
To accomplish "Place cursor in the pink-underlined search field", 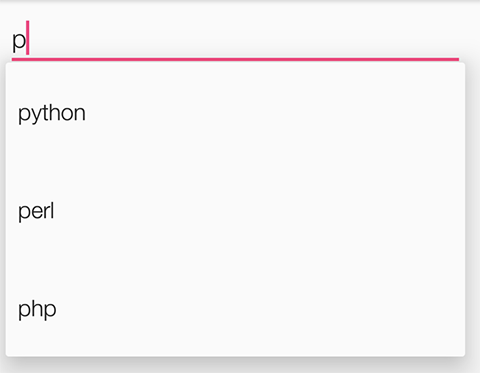I will 235,39.
